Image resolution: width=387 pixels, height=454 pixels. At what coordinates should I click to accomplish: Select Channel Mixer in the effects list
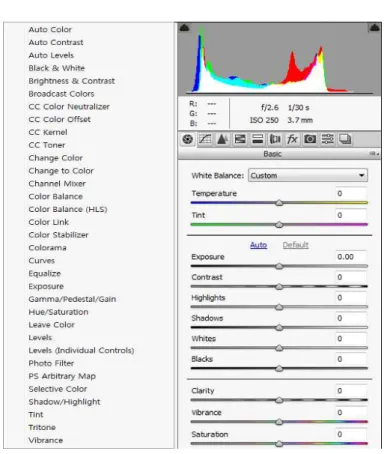pos(57,184)
